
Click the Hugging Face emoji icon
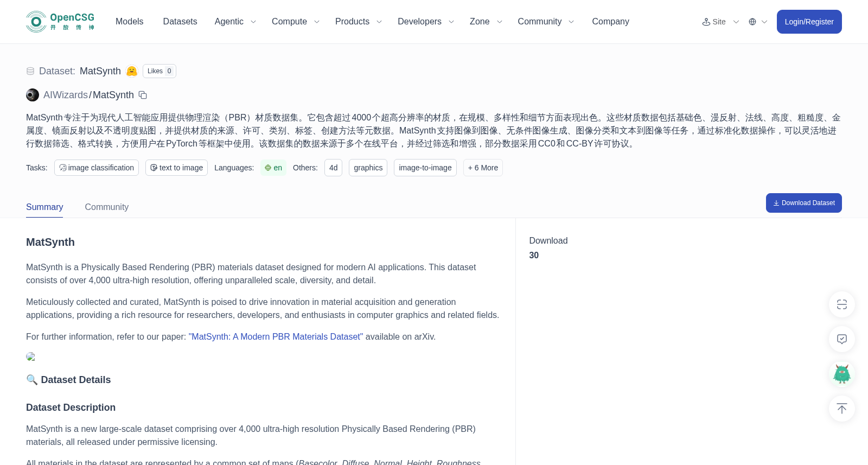coord(132,71)
